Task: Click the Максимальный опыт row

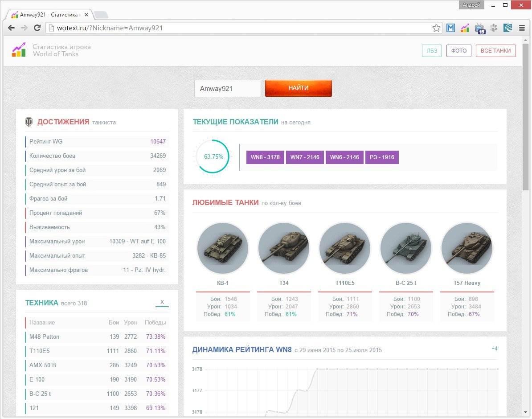Action: coord(97,256)
